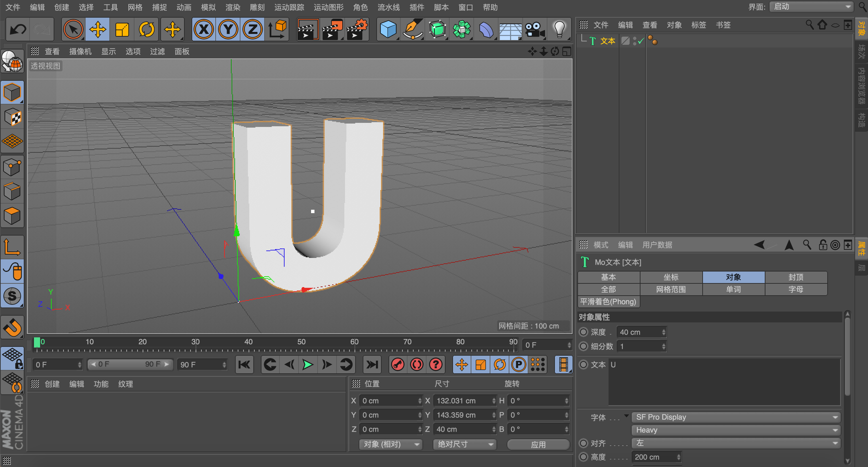Image resolution: width=868 pixels, height=467 pixels.
Task: Toggle the 深度 animation circle
Action: [x=583, y=332]
